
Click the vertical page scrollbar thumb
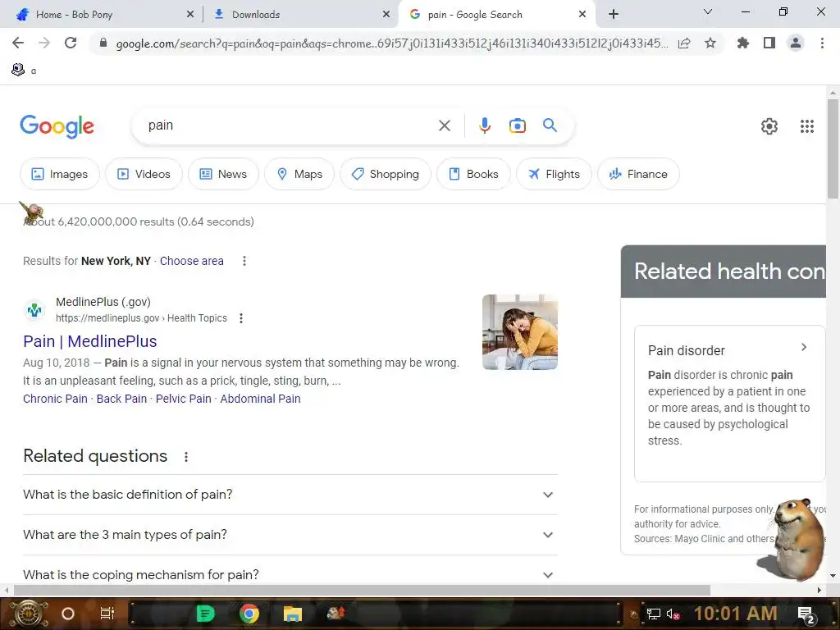(x=833, y=148)
